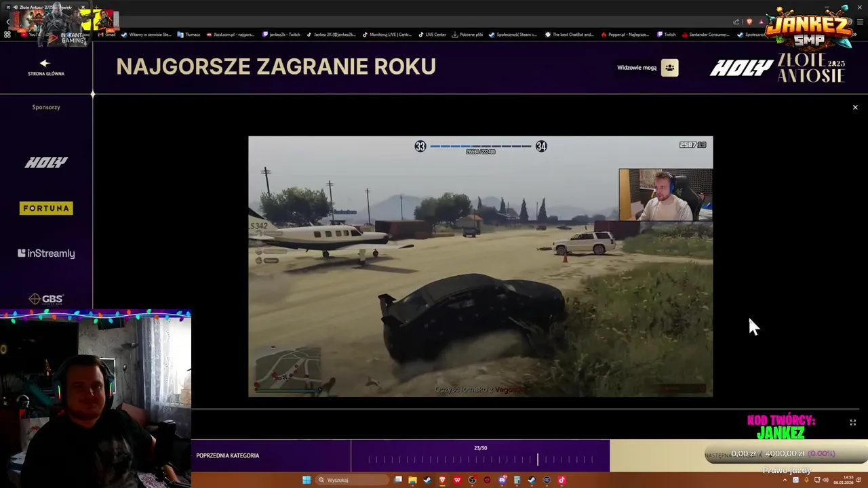The image size is (868, 488).
Task: Open the Monitoruj LIVE bookmark
Action: tap(387, 35)
